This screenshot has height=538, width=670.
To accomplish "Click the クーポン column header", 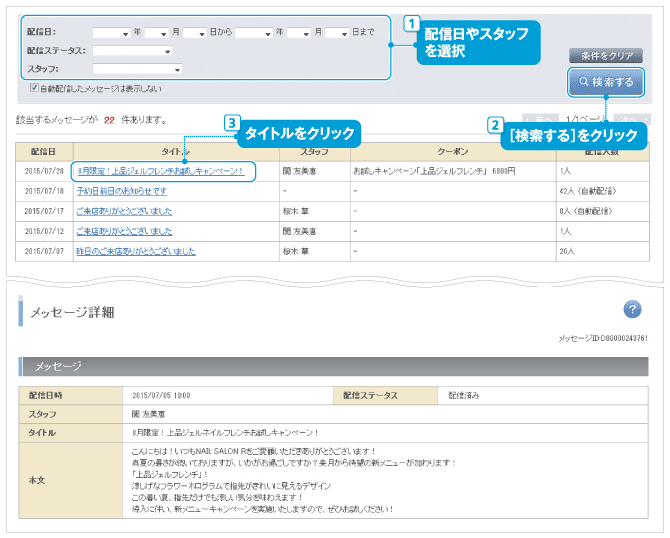I will click(455, 151).
